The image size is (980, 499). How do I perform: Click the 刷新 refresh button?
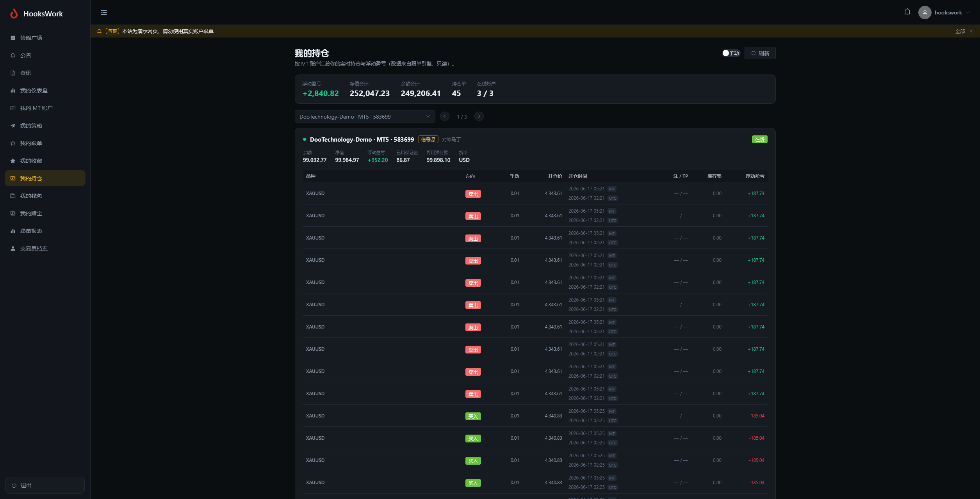760,53
